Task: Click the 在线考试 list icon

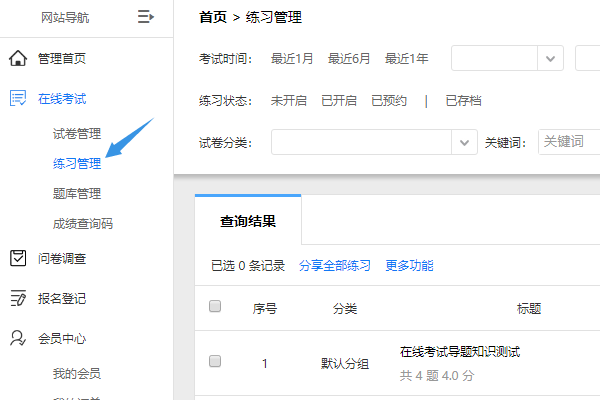Action: pyautogui.click(x=18, y=98)
